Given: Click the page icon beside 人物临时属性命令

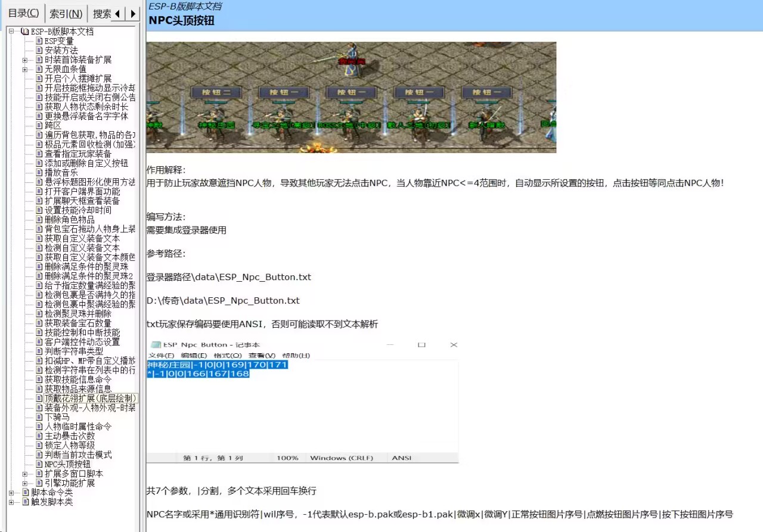Looking at the screenshot, I should [x=39, y=427].
